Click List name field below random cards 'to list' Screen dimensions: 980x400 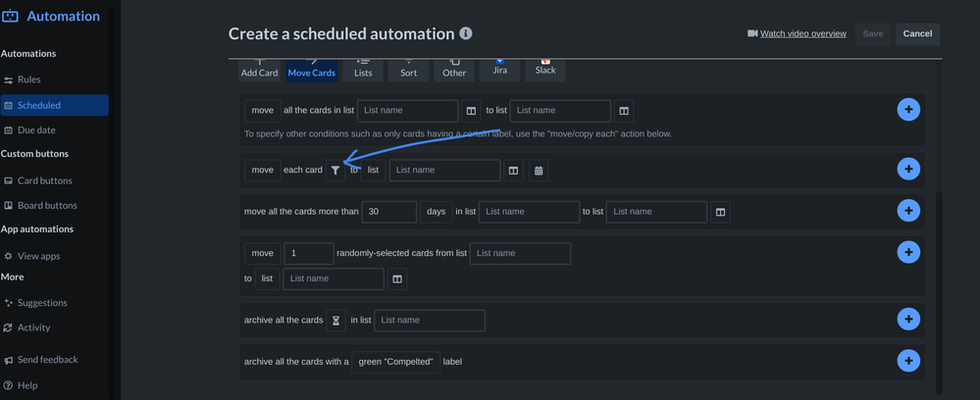coord(334,278)
